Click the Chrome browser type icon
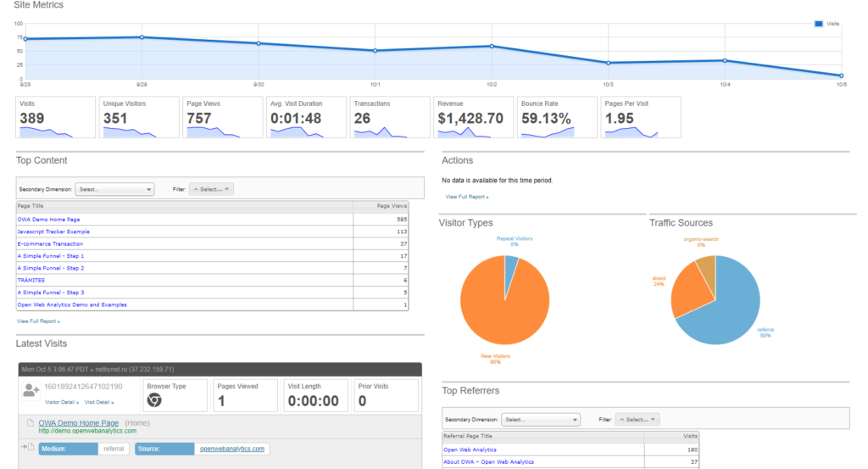Image resolution: width=868 pixels, height=469 pixels. (154, 400)
